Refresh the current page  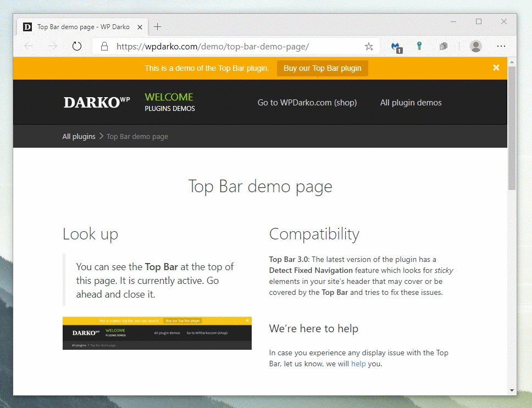click(x=77, y=46)
